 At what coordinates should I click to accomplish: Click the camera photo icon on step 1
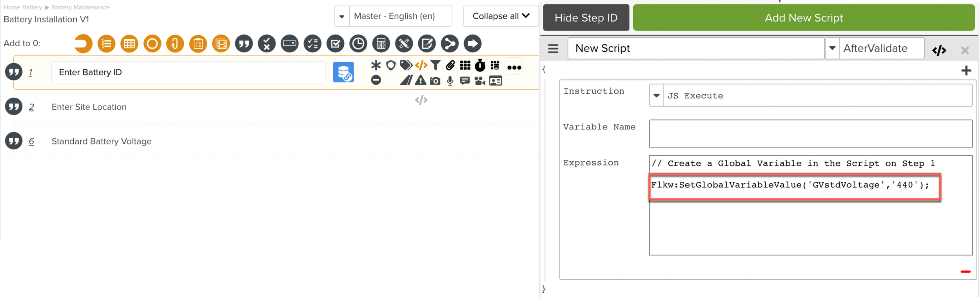click(435, 81)
